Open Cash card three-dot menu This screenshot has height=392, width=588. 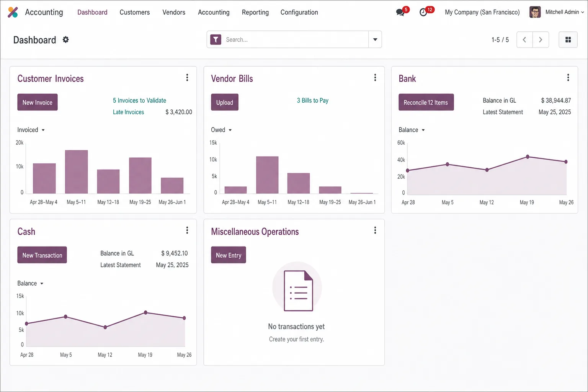click(x=187, y=230)
